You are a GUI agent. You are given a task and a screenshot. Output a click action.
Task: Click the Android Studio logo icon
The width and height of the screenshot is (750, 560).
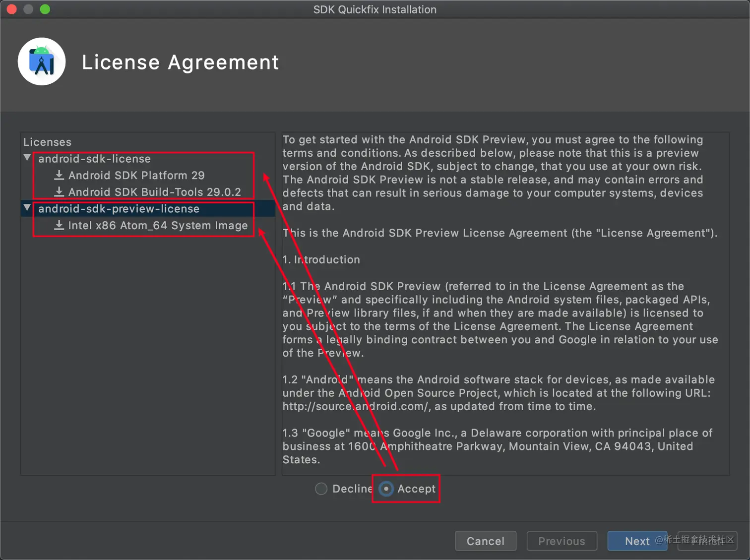point(42,62)
